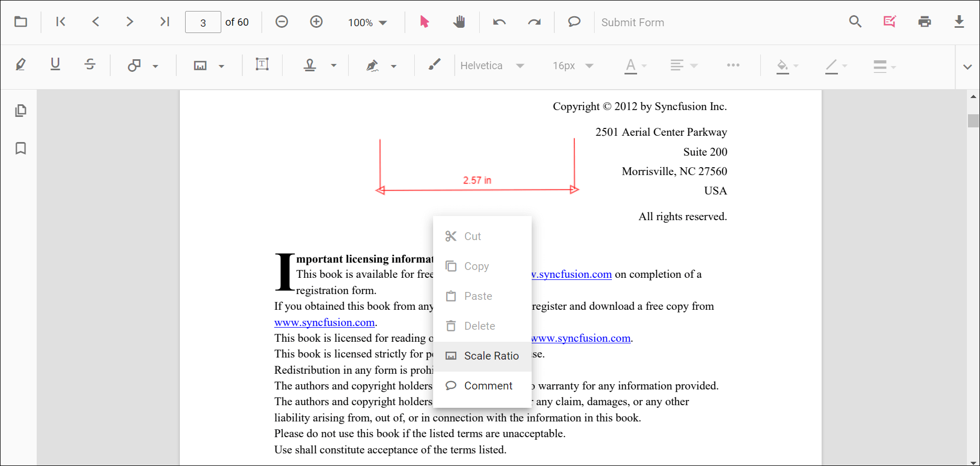Click the Free Text annotation icon
Screen dimensions: 980x466
pyautogui.click(x=262, y=65)
